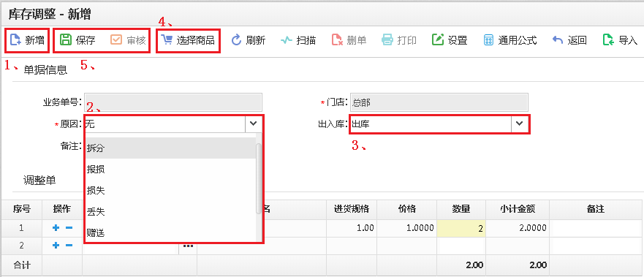Click the 业务单号 input field

coord(173,102)
